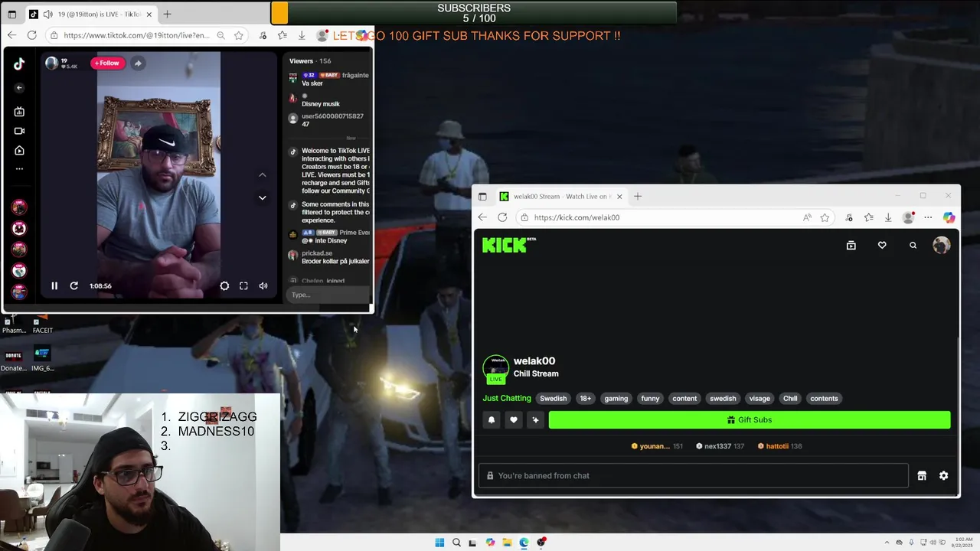Image resolution: width=980 pixels, height=551 pixels.
Task: Pause the TikTok live video
Action: (54, 285)
